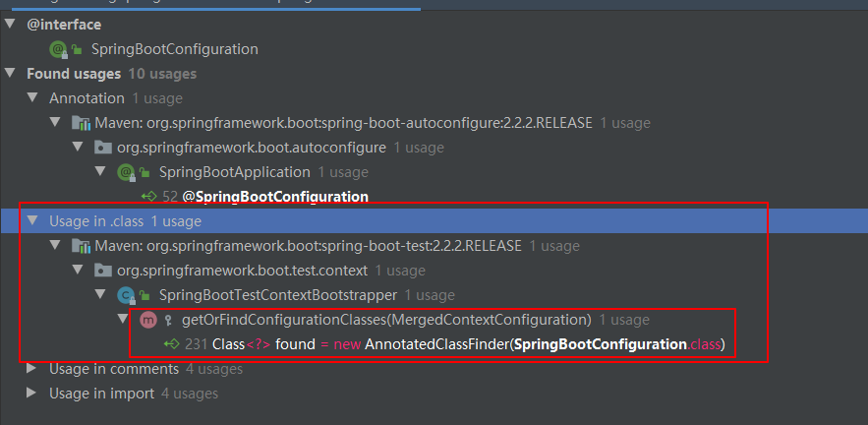Collapse org.springframework.boot.test.context package node
Screen dimensions: 868x425
point(78,270)
